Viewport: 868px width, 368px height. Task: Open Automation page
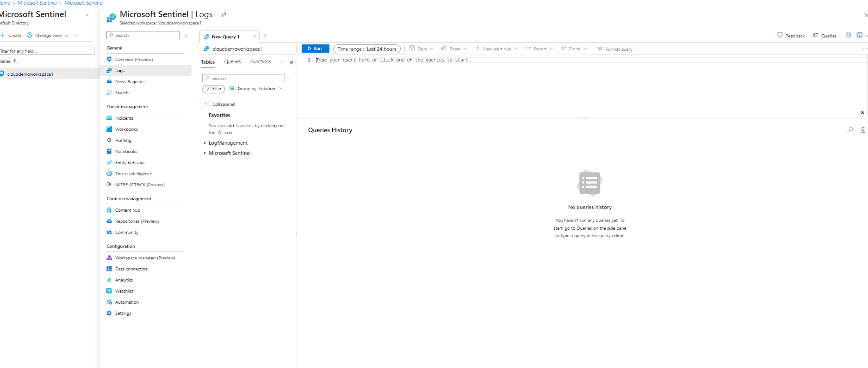[127, 302]
